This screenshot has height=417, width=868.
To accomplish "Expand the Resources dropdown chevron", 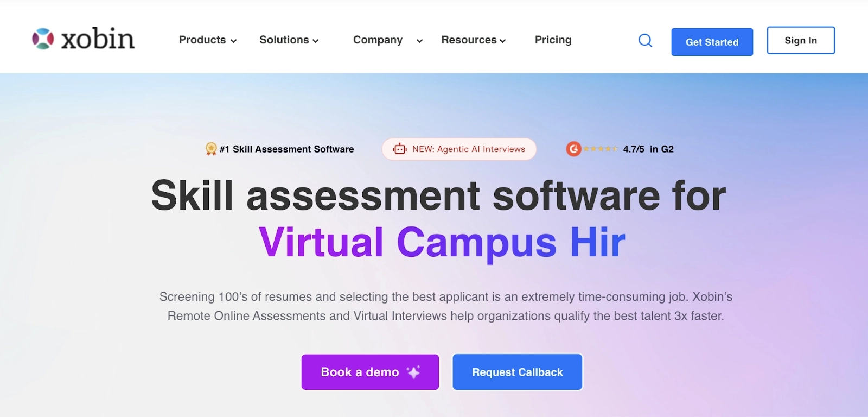I will pos(502,41).
